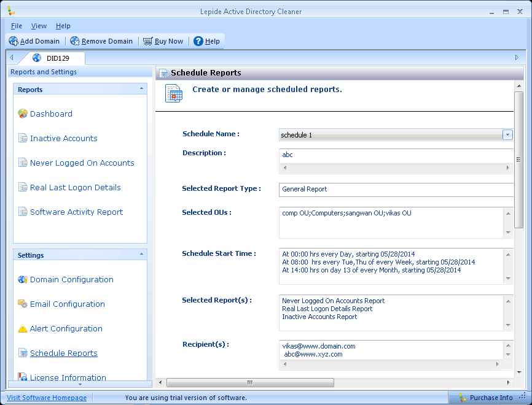The height and width of the screenshot is (405, 532).
Task: Click horizontal scrollbar right arrow at bottom
Action: pyautogui.click(x=508, y=382)
